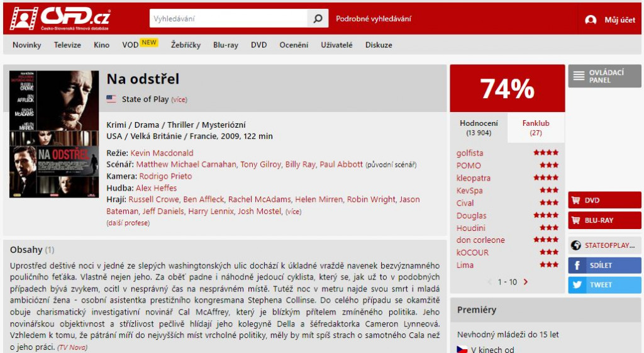The image size is (644, 353).
Task: Open Jeff Daniels' page
Action: click(x=163, y=211)
